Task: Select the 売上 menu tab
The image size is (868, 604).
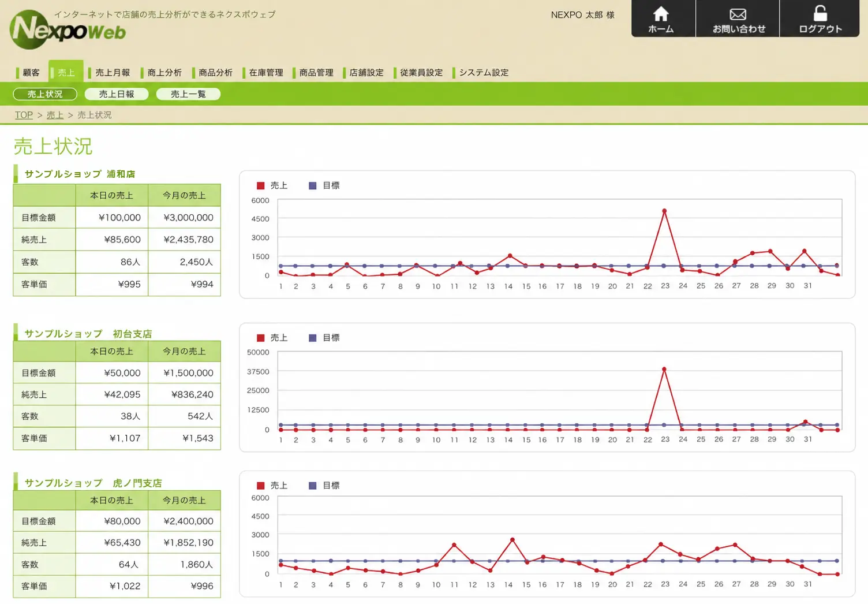Action: [66, 72]
